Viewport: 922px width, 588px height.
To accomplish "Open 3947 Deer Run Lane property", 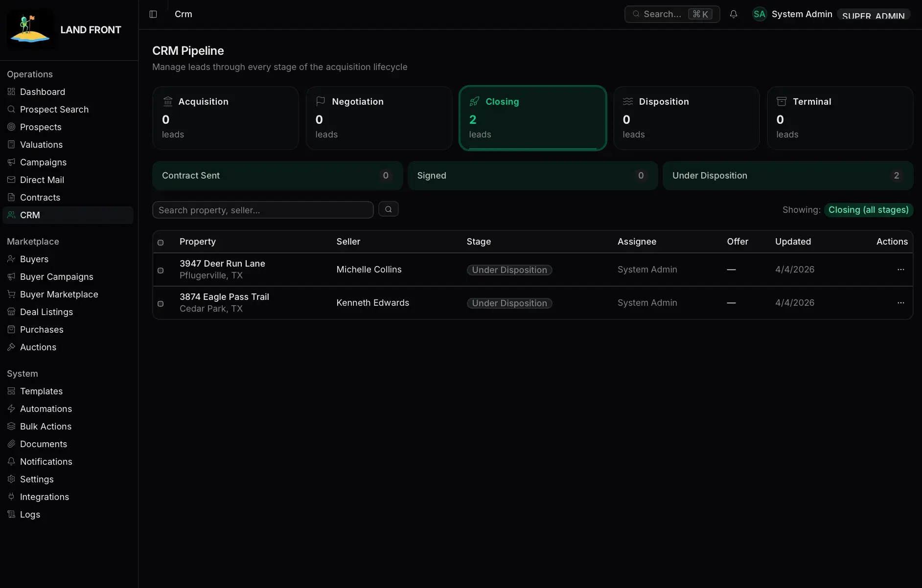I will coord(222,264).
